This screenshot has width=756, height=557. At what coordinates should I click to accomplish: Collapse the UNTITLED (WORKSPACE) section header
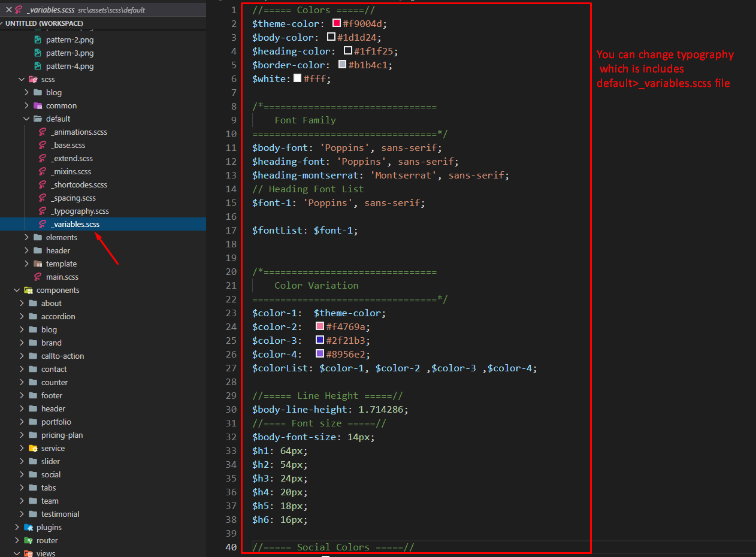pos(44,23)
